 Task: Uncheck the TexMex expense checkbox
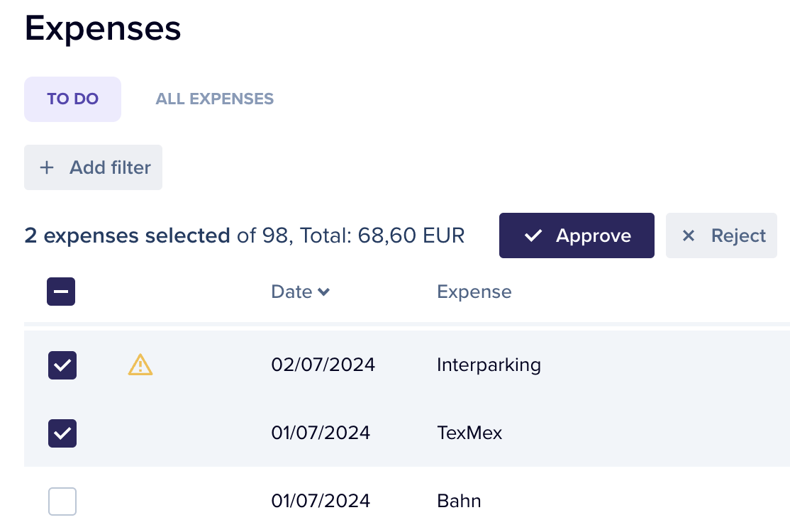(62, 433)
